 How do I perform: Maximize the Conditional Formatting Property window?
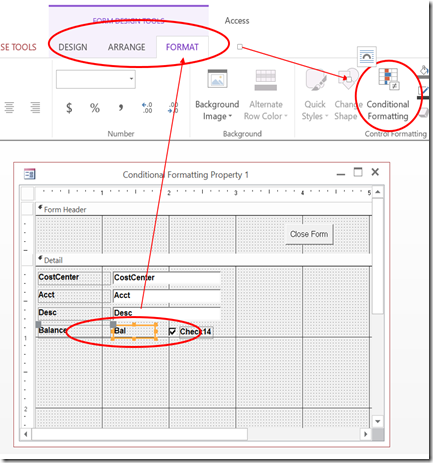tap(358, 172)
